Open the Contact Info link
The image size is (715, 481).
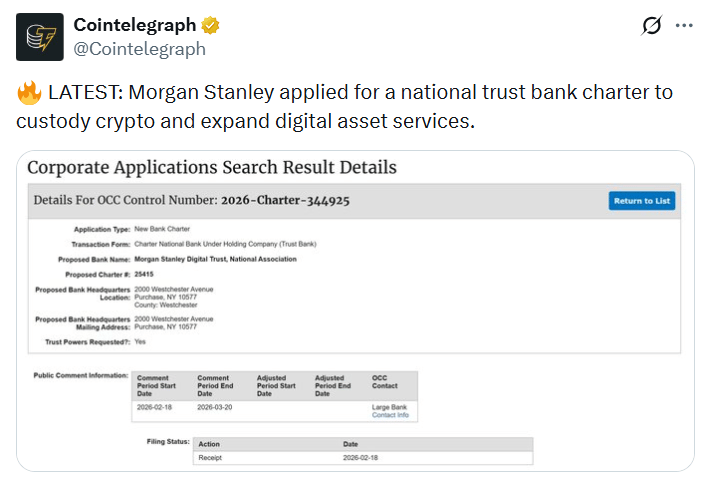(x=390, y=414)
